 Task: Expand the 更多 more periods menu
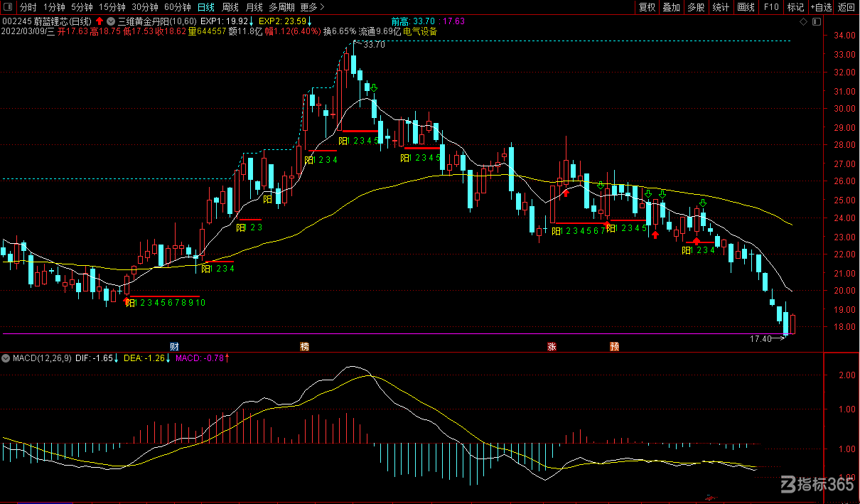point(313,7)
